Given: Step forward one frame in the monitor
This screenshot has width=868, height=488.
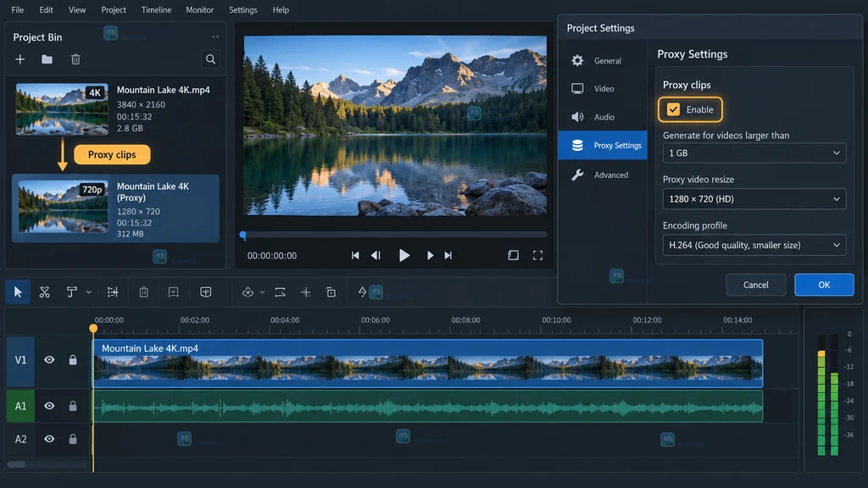Looking at the screenshot, I should point(430,255).
